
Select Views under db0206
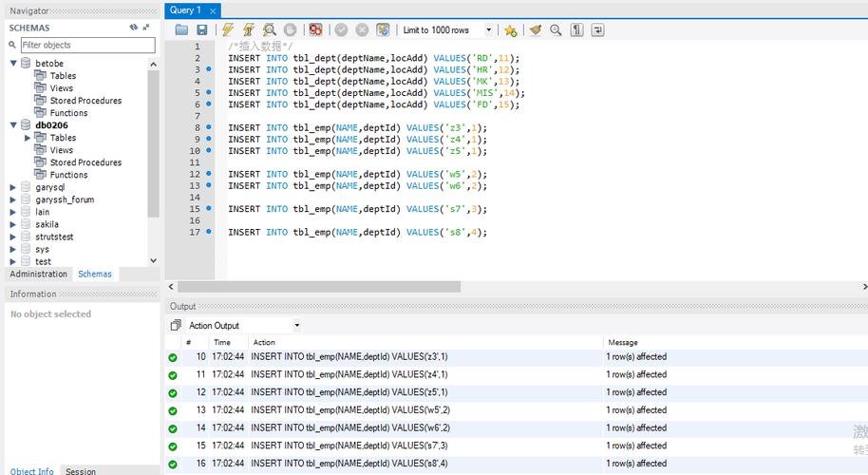[61, 150]
